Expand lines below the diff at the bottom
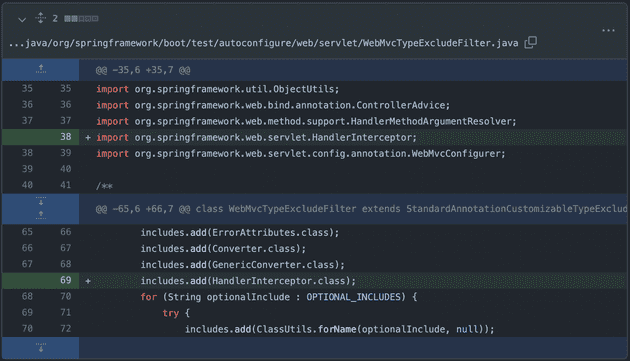630x361 pixels. click(41, 347)
